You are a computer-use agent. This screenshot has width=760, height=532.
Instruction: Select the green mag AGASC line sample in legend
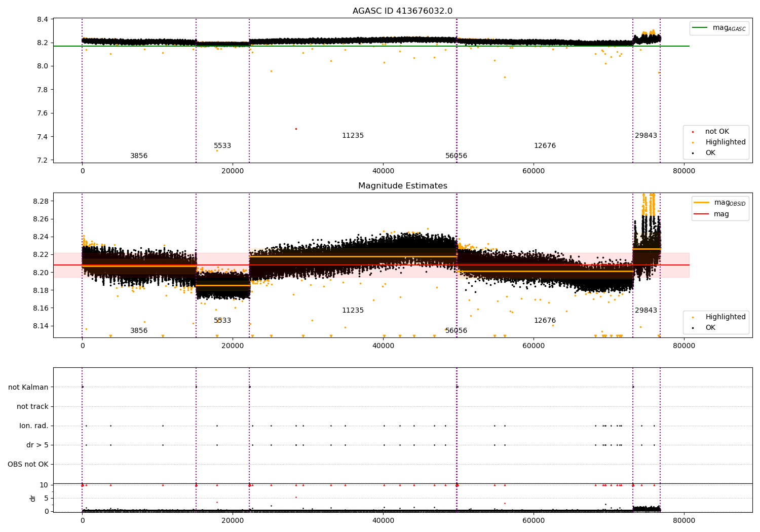click(701, 28)
